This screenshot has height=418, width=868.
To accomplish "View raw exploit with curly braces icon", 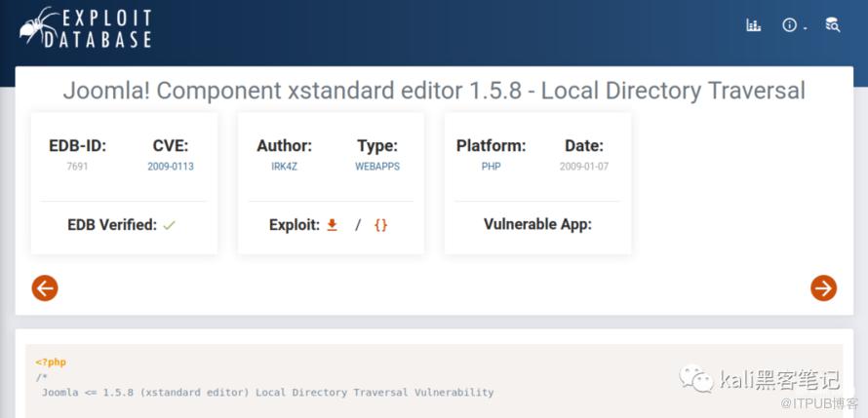I will click(x=380, y=224).
